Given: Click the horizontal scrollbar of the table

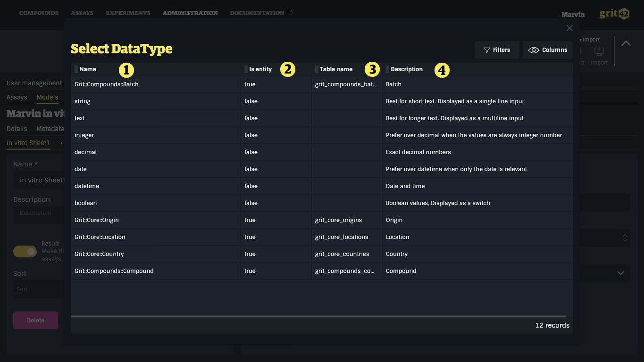Looking at the screenshot, I should [318, 316].
